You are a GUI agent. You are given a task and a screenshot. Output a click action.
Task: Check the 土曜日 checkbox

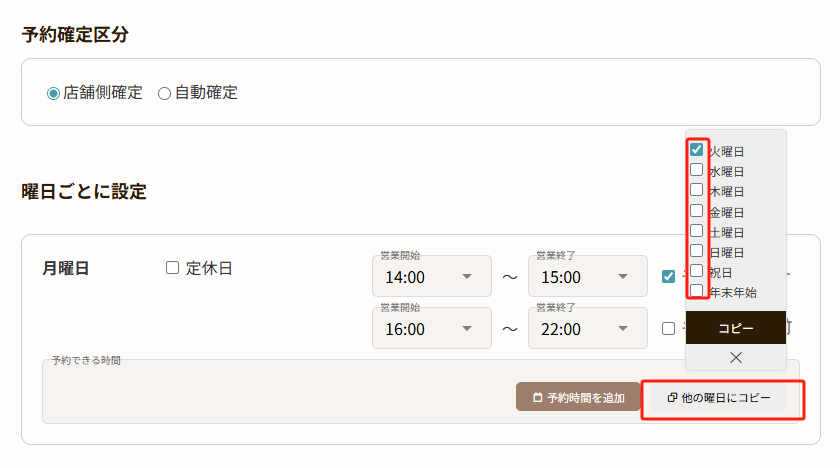697,231
